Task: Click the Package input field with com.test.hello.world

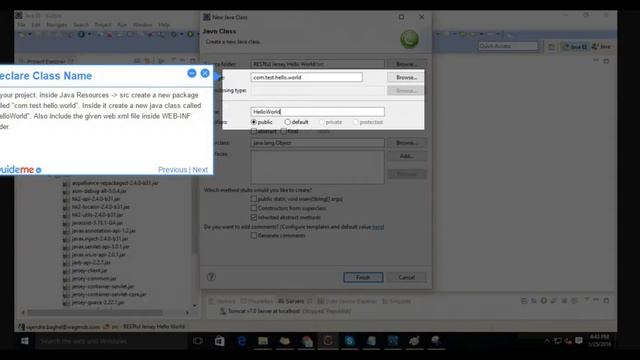Action: (x=307, y=77)
